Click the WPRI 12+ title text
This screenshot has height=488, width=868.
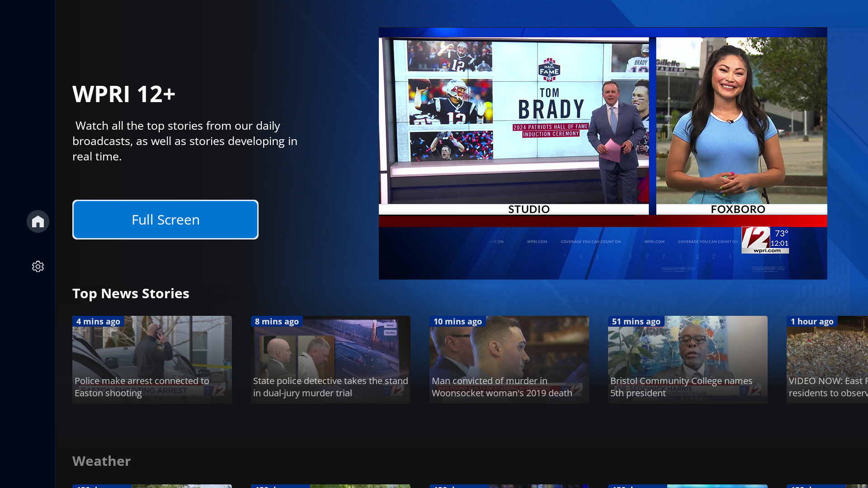pyautogui.click(x=124, y=94)
